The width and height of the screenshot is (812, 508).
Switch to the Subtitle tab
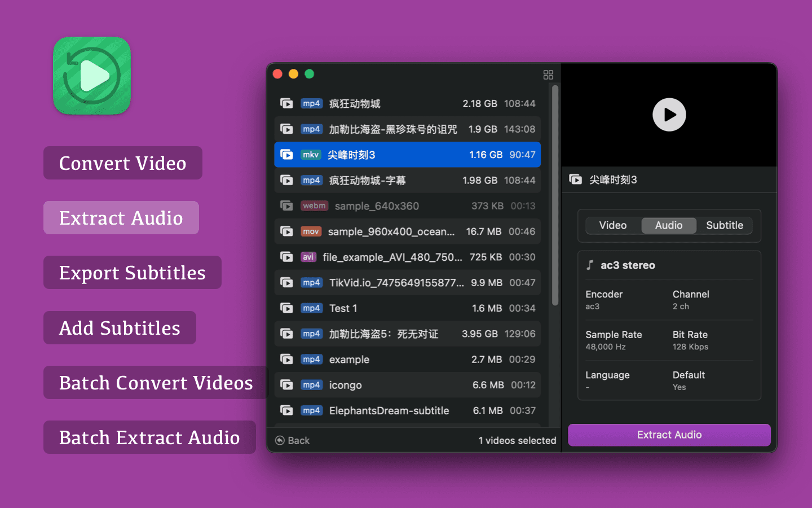pyautogui.click(x=724, y=225)
